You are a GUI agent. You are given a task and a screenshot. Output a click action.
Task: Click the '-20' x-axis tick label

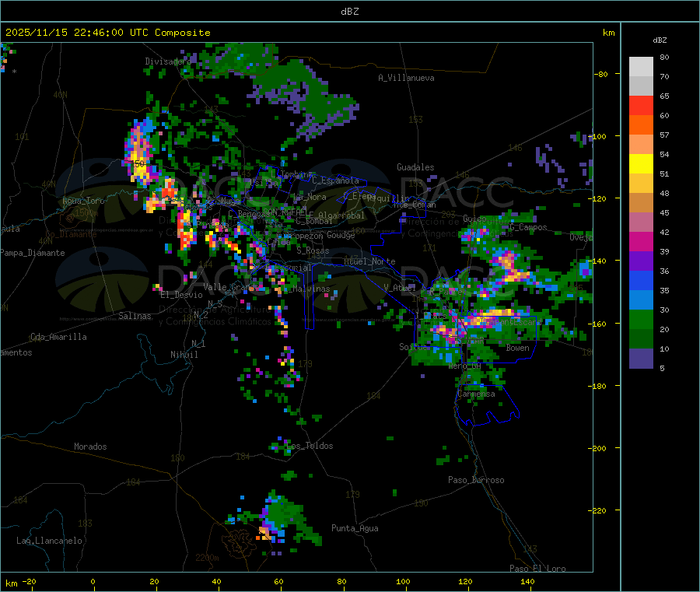[30, 581]
